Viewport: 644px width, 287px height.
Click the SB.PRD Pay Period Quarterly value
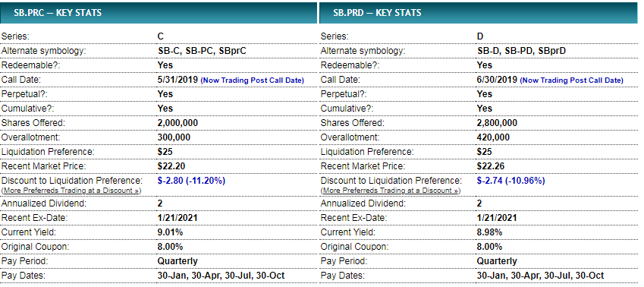pyautogui.click(x=497, y=261)
